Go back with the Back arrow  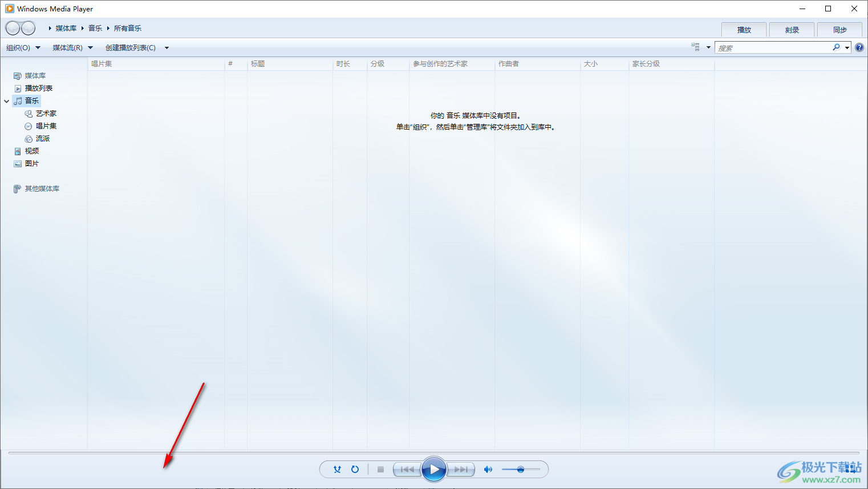pos(13,28)
